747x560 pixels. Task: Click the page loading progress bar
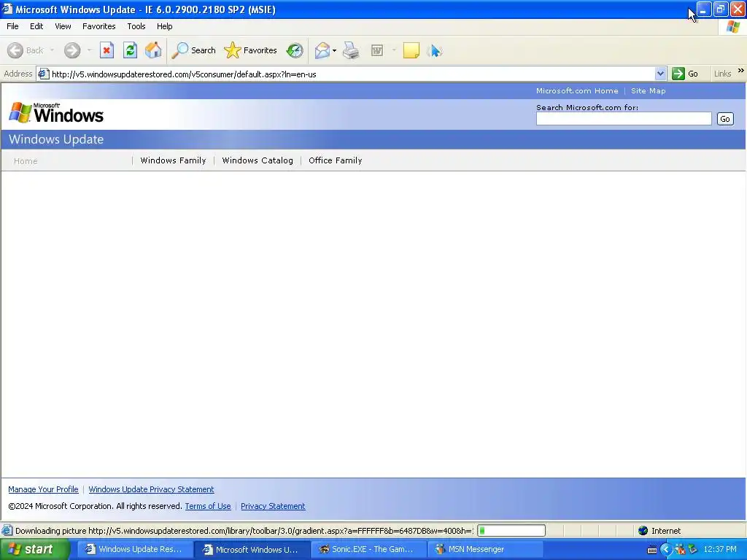coord(511,531)
